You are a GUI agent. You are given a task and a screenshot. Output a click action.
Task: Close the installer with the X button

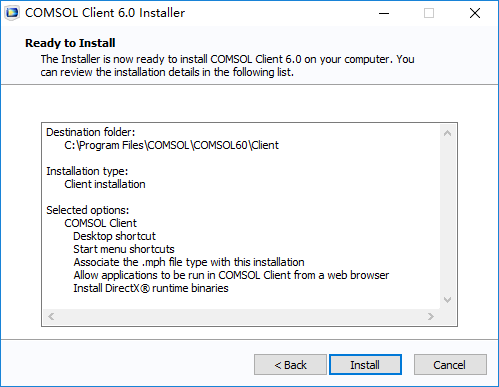[475, 13]
